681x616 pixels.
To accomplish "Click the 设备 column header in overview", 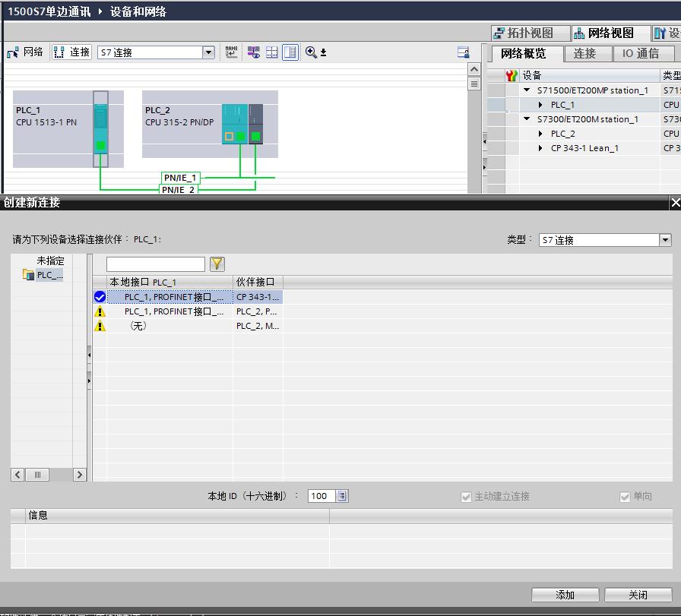I will point(589,75).
